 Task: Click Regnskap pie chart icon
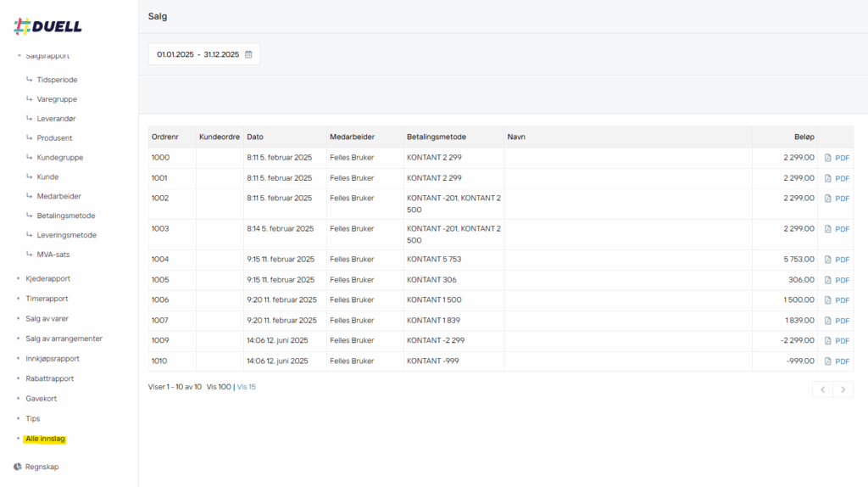click(x=18, y=467)
